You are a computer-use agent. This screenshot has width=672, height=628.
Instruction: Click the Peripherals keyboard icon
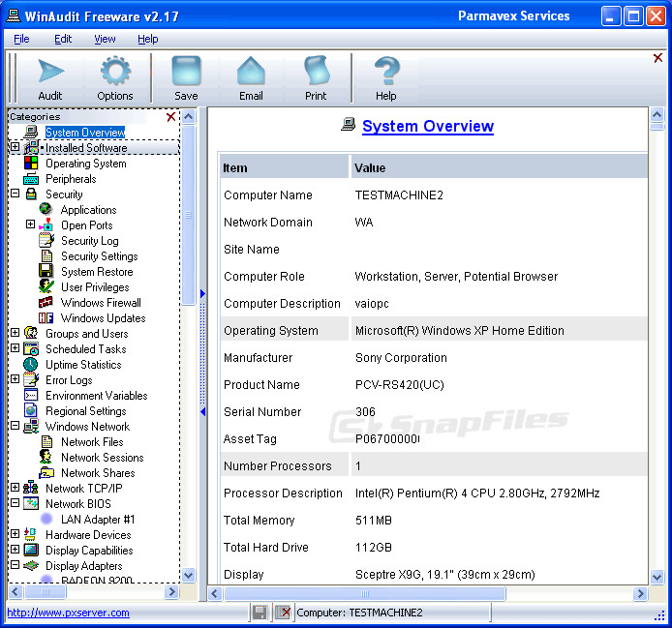31,179
